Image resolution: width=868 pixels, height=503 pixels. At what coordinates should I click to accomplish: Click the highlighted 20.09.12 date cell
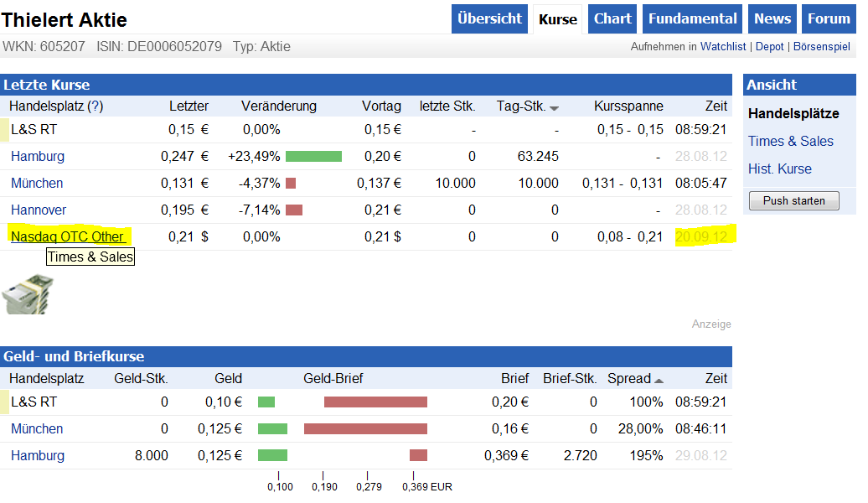tap(700, 236)
